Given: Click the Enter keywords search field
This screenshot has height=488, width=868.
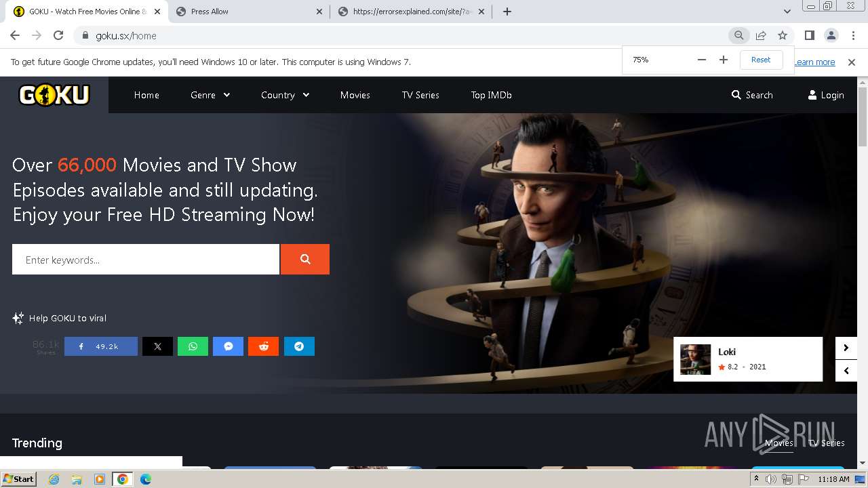Looking at the screenshot, I should pyautogui.click(x=146, y=259).
